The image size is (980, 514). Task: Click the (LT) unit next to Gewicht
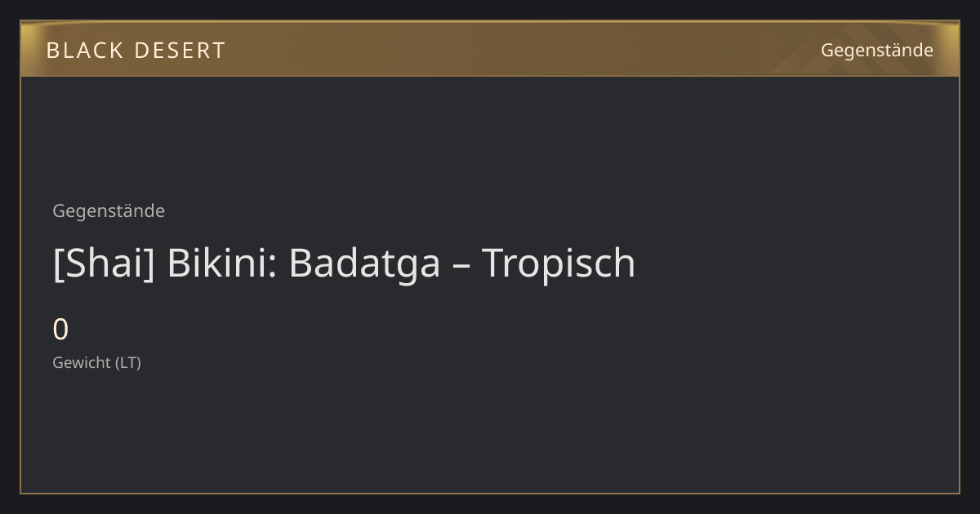coord(128,363)
